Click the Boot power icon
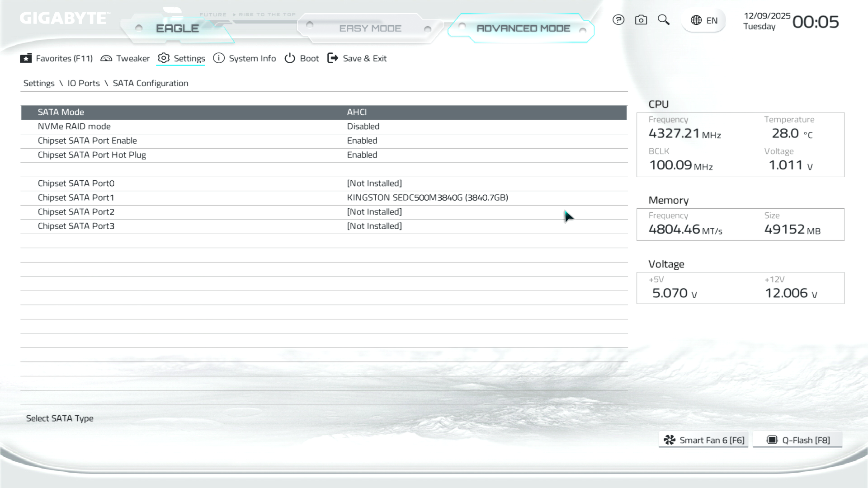 [x=290, y=58]
